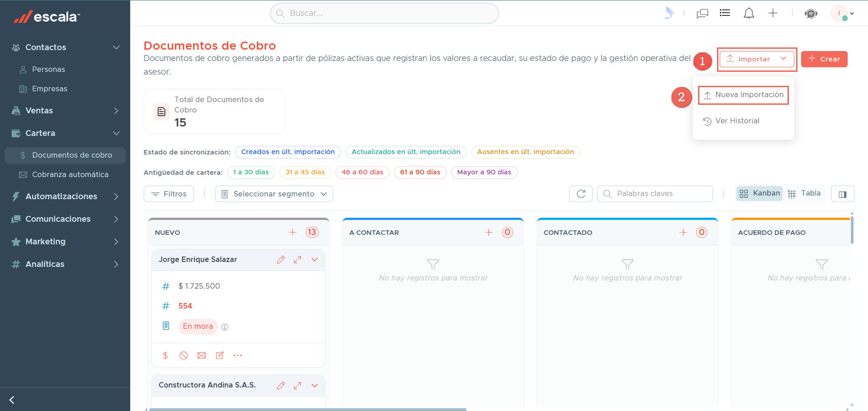
Task: Register payment with dollar icon on Jorge's card
Action: tap(165, 355)
